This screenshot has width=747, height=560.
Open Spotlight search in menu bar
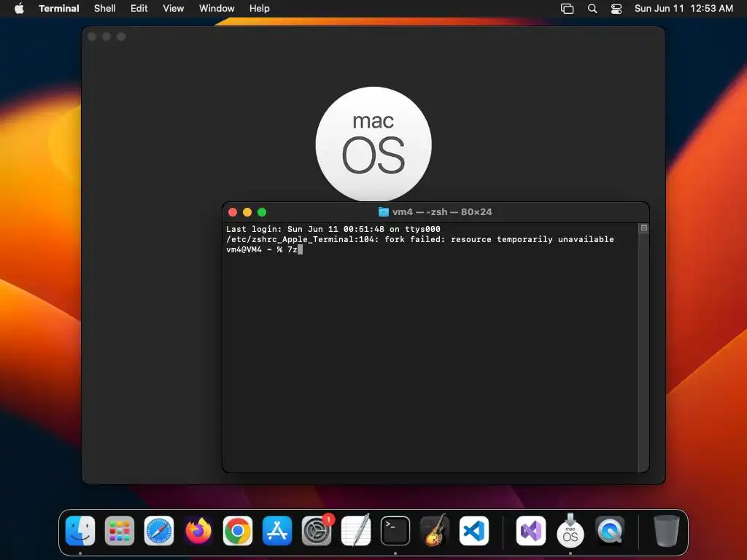tap(592, 9)
